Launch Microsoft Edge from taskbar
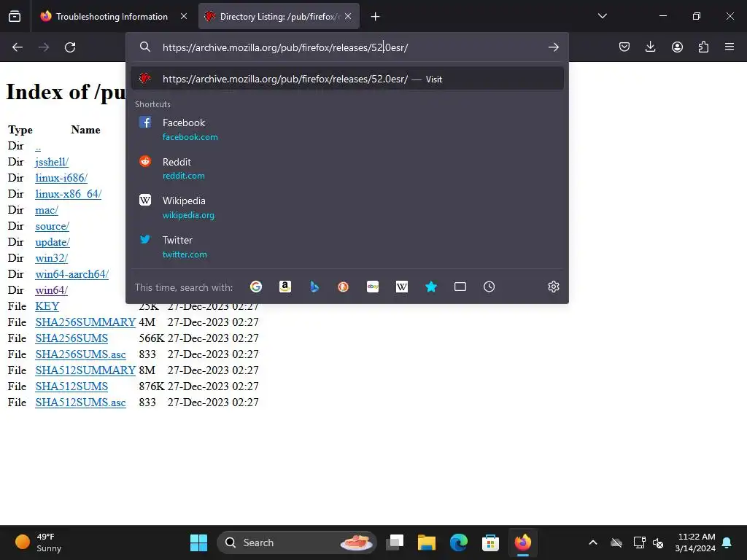The height and width of the screenshot is (560, 747). pos(458,542)
